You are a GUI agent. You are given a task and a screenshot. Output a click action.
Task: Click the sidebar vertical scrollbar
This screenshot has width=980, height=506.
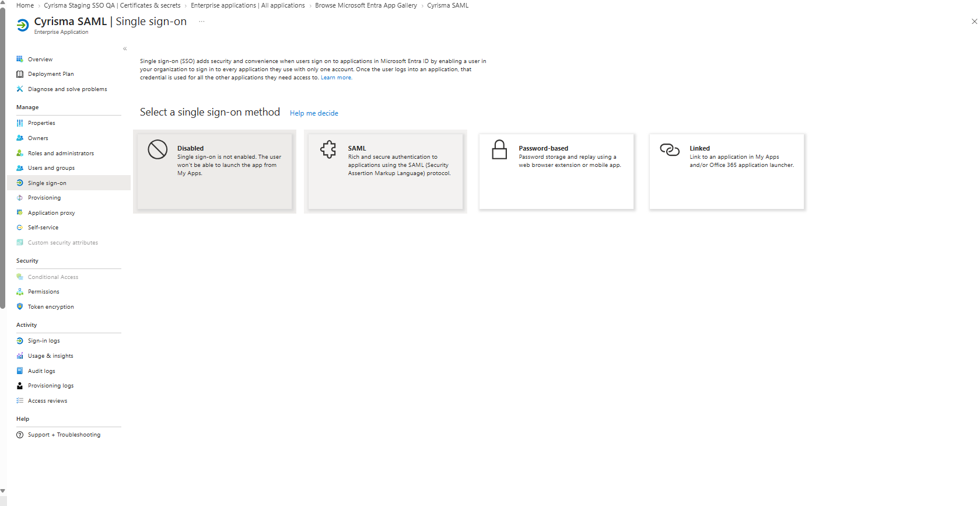[2, 158]
